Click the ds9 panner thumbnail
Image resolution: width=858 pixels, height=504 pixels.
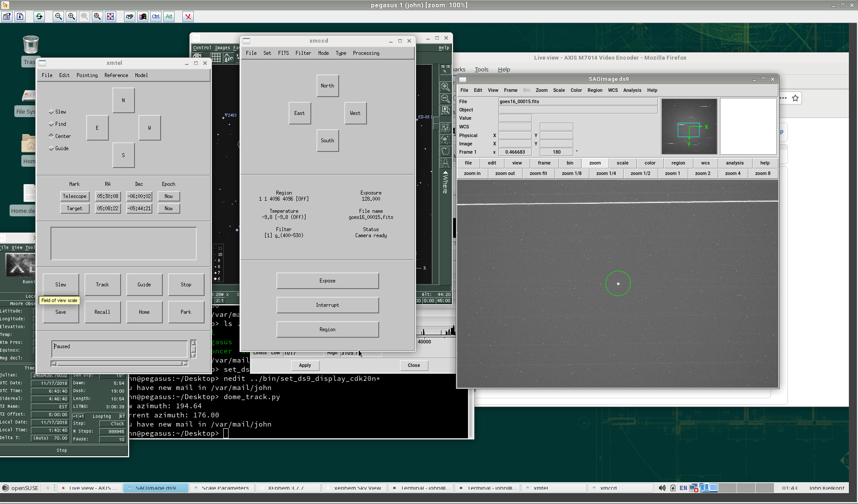click(689, 127)
